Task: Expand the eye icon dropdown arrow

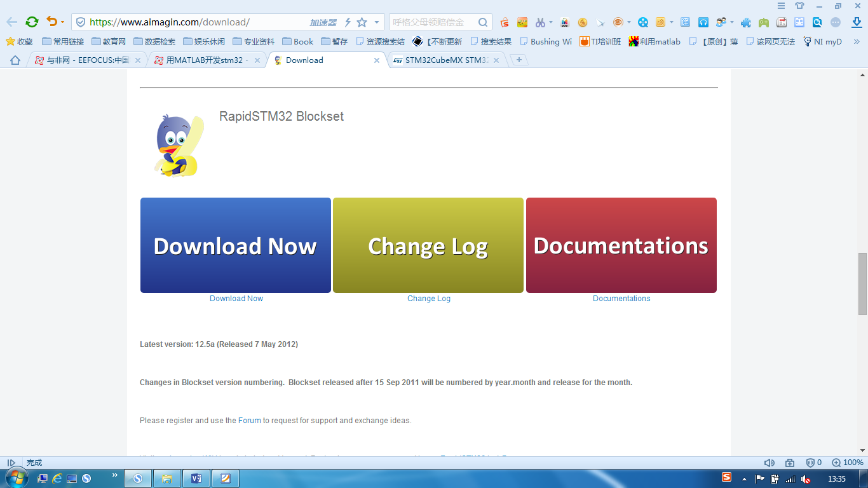Action: click(x=629, y=22)
